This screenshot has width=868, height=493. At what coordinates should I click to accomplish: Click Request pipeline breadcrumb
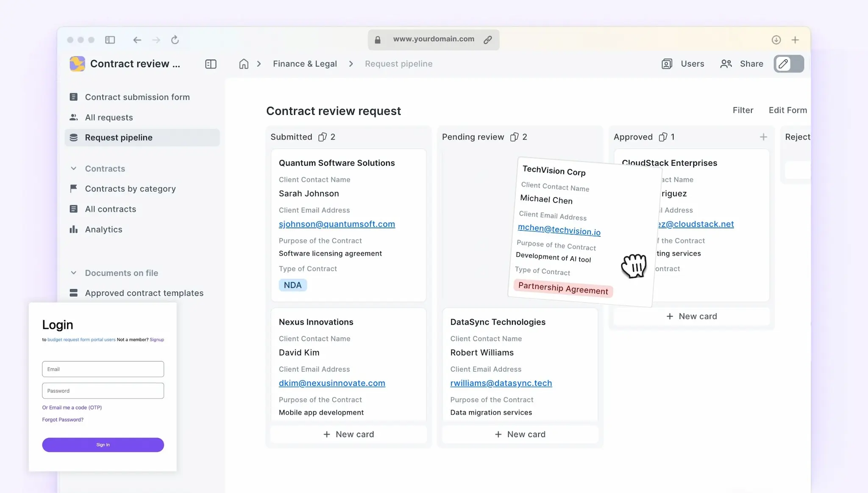pyautogui.click(x=398, y=64)
